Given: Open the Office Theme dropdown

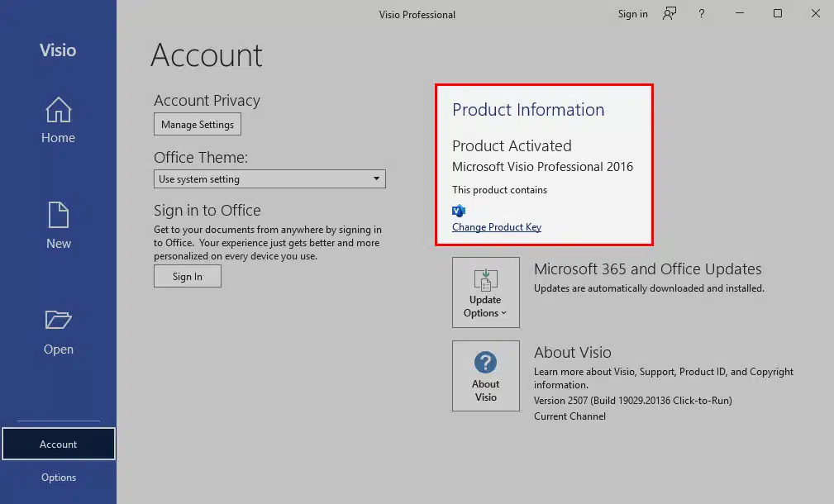Looking at the screenshot, I should point(269,179).
